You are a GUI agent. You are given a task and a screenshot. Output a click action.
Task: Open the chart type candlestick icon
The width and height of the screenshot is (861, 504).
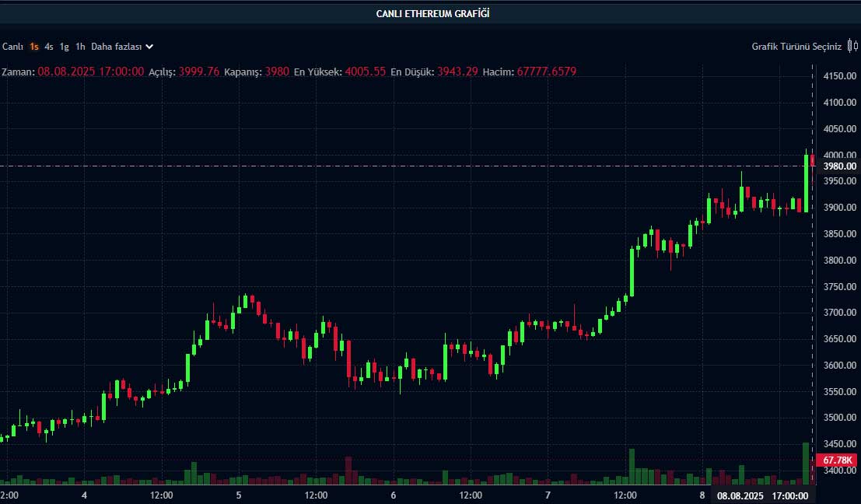(x=852, y=46)
